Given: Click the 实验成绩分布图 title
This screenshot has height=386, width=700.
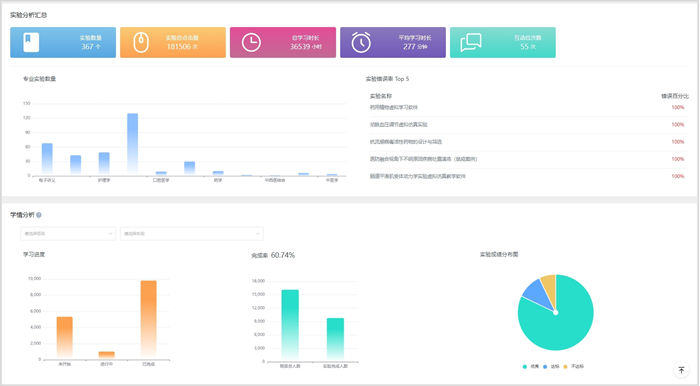Looking at the screenshot, I should (499, 254).
